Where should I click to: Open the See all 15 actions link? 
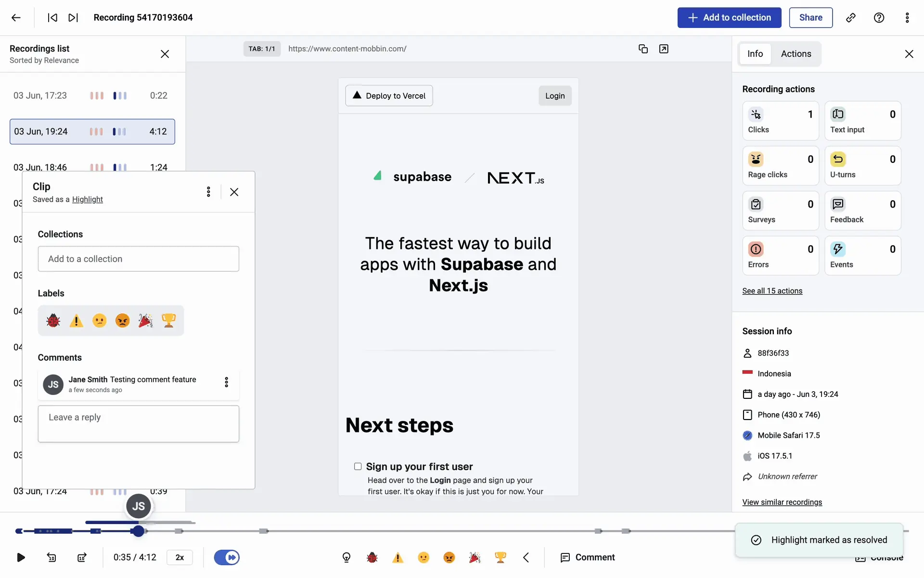click(772, 291)
